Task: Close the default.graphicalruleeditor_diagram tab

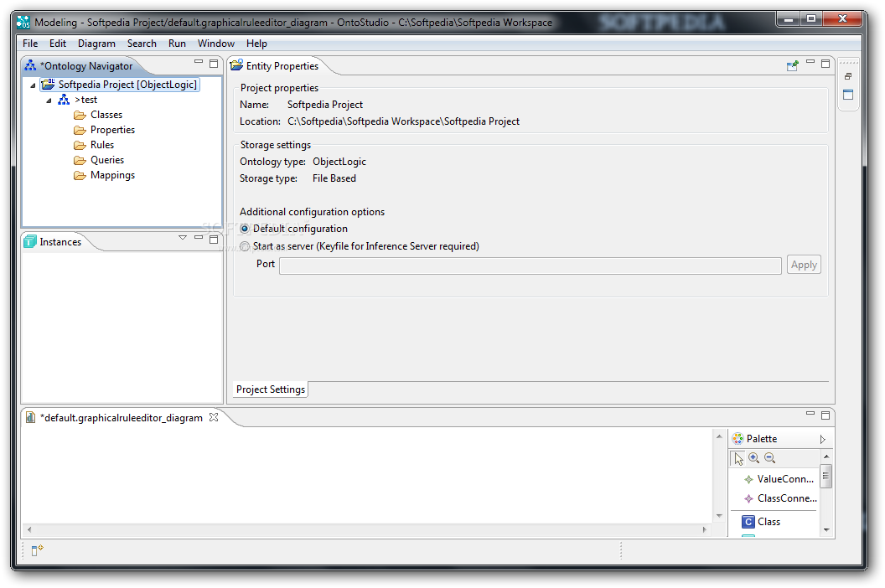Action: point(214,418)
